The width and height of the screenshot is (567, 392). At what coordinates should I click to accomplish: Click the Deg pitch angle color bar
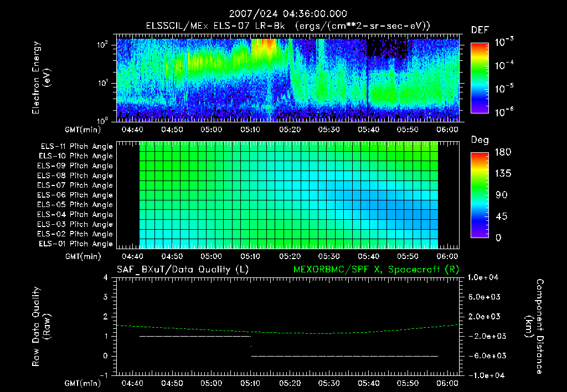[480, 195]
